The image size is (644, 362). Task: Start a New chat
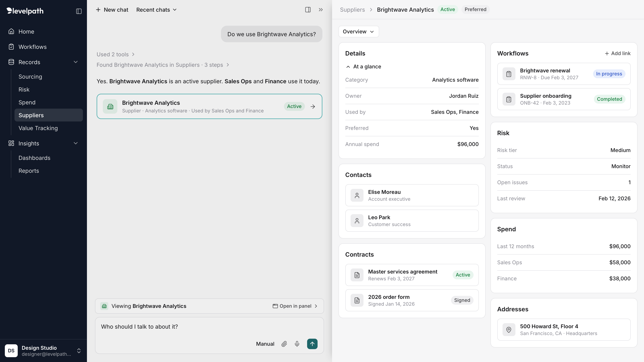click(x=112, y=10)
